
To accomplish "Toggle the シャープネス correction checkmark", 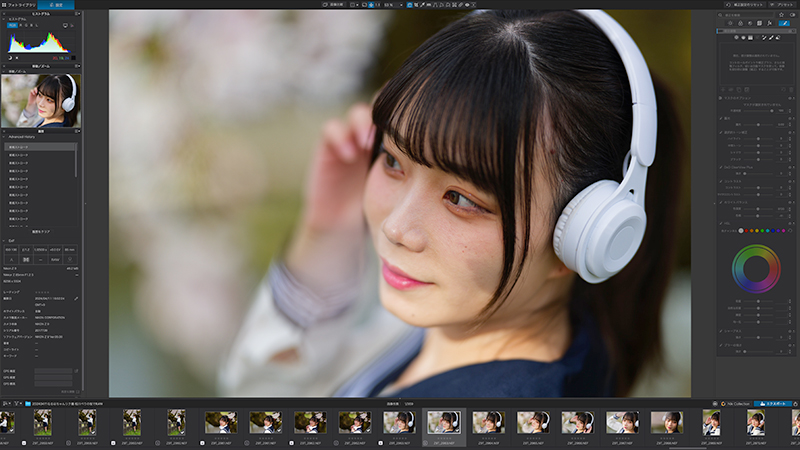I will pyautogui.click(x=721, y=331).
